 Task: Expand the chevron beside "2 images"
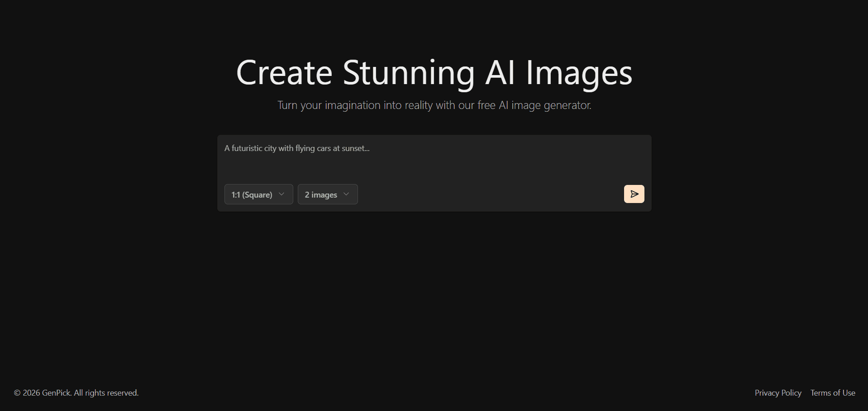pos(346,194)
